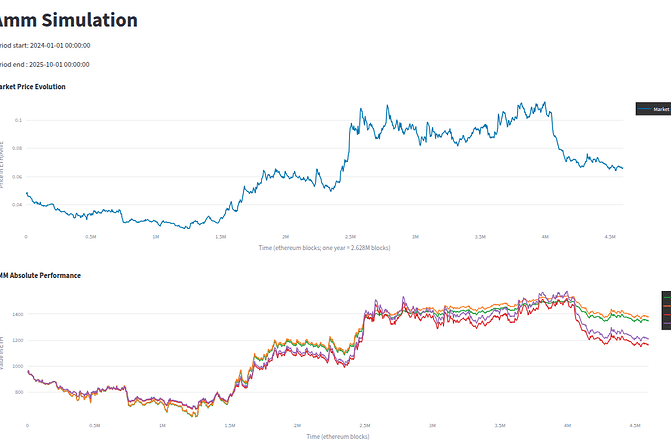
Task: Click the 800 y-axis tick on performance chart
Action: click(x=17, y=392)
